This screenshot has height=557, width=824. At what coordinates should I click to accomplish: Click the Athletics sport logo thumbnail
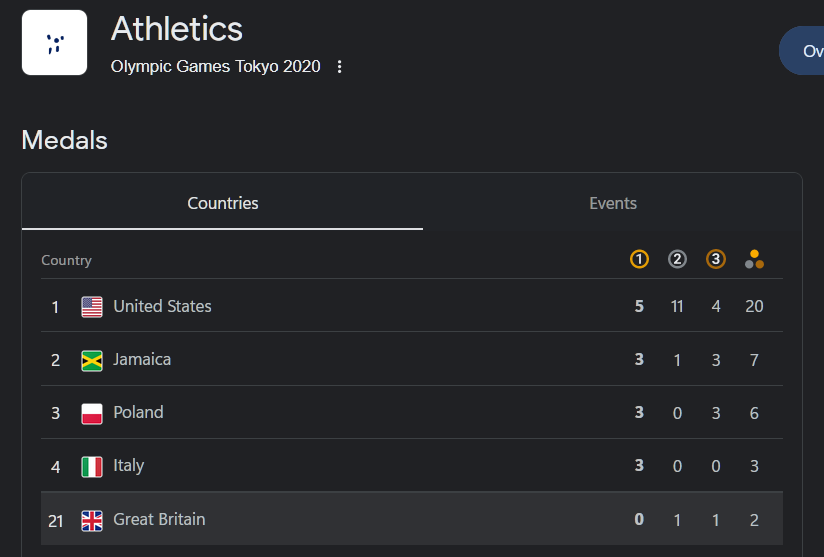(x=54, y=43)
